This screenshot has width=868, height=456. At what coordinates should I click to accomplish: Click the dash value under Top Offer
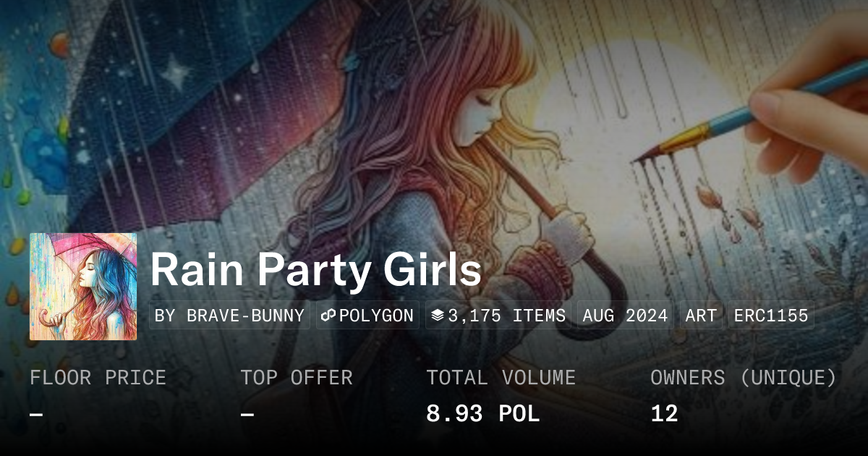[x=247, y=414]
